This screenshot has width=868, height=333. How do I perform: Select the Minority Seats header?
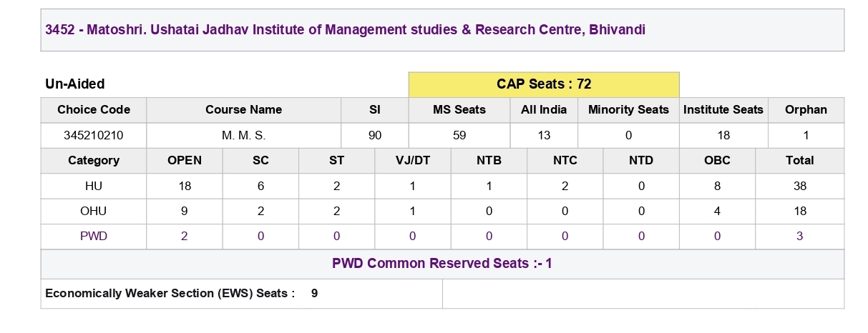(x=628, y=110)
